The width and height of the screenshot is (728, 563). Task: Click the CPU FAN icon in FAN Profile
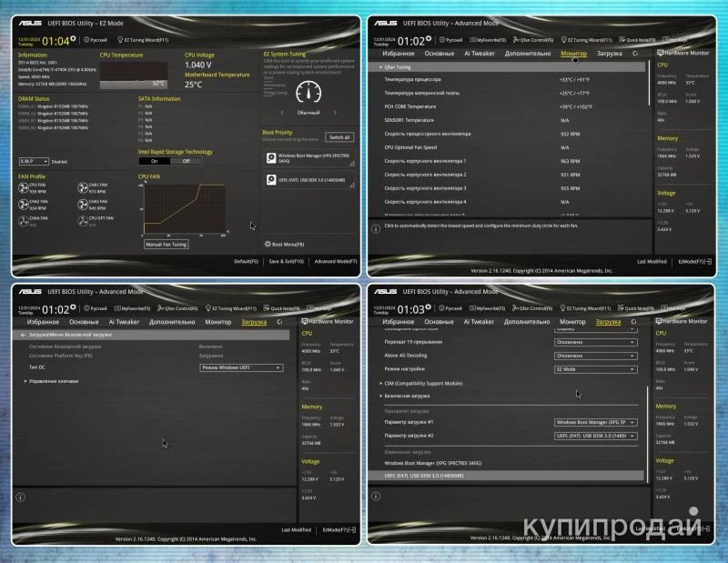click(x=24, y=187)
